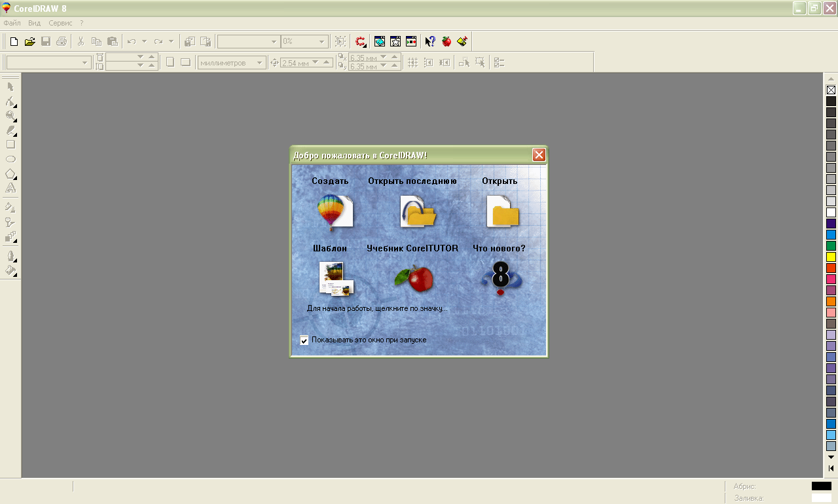Image resolution: width=838 pixels, height=504 pixels.
Task: Toggle Snap to Grid button
Action: (412, 62)
